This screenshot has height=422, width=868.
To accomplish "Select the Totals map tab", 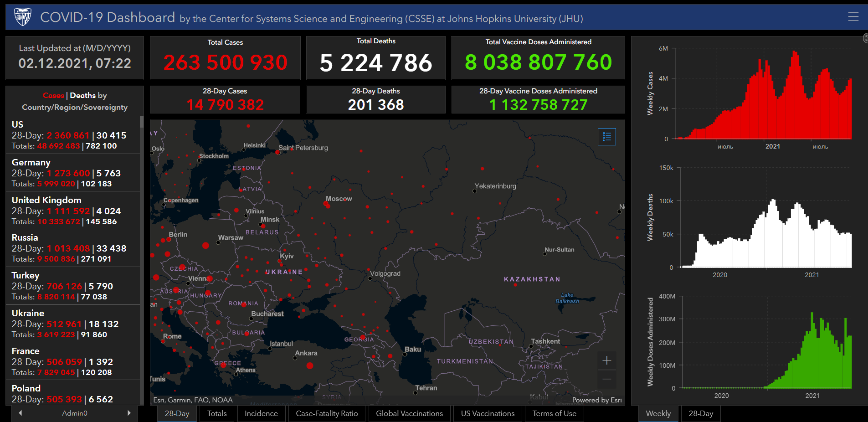I will pyautogui.click(x=217, y=413).
